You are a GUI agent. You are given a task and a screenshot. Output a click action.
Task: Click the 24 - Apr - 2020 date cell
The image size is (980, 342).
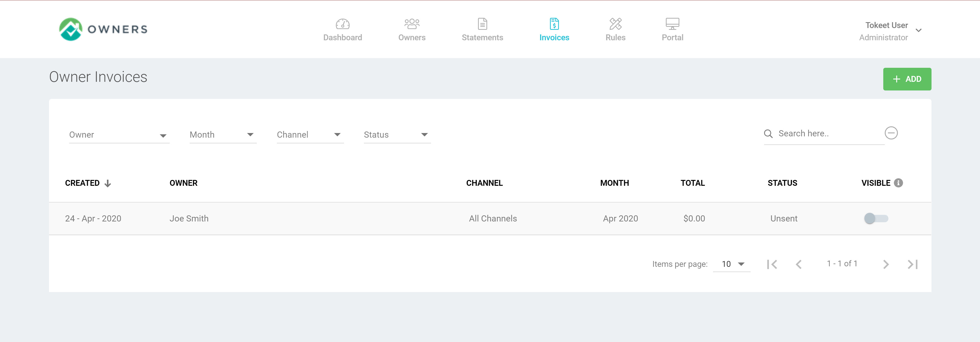93,218
